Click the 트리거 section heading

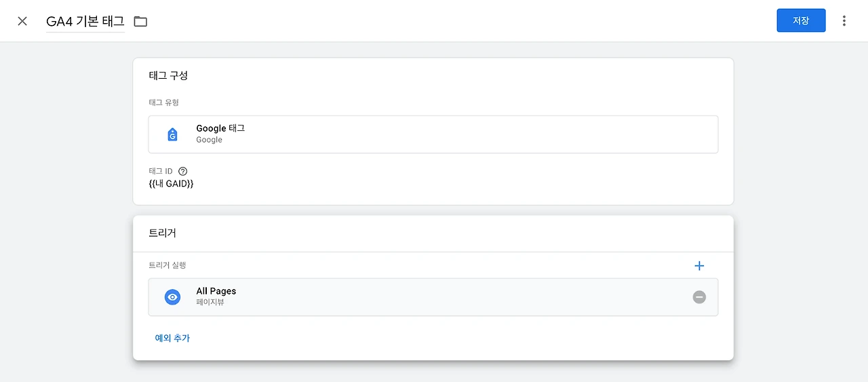(162, 233)
